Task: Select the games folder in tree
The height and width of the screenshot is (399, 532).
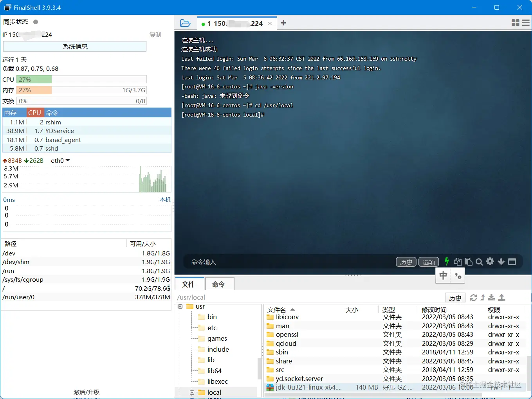Action: [217, 338]
